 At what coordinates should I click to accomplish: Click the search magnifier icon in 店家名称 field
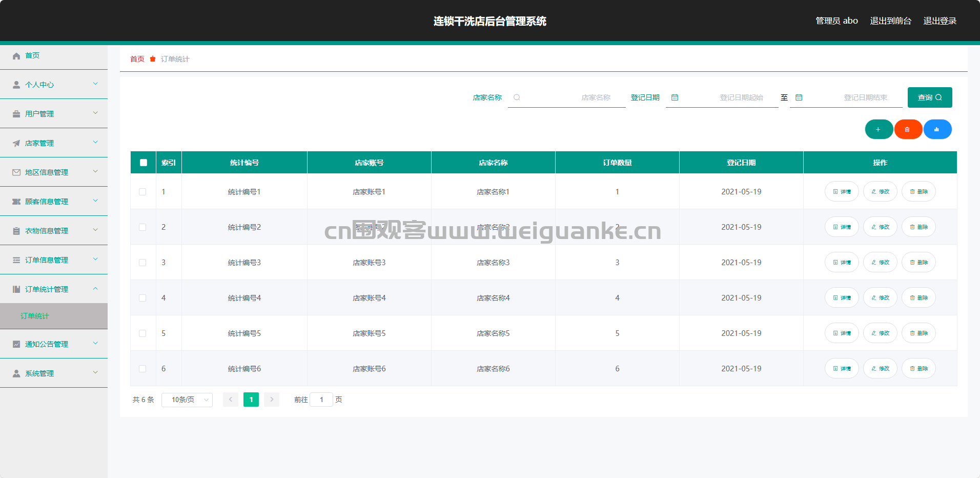pos(517,97)
